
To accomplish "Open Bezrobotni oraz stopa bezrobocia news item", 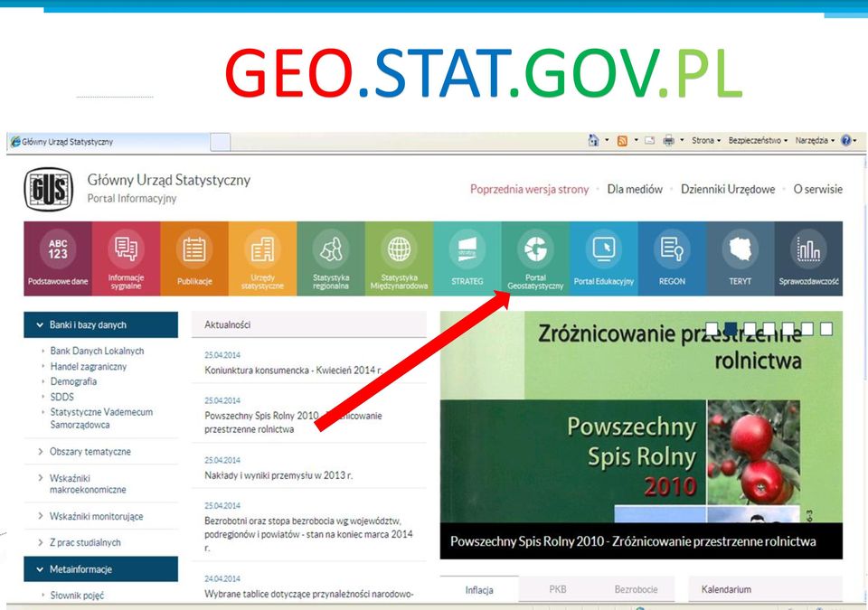I will point(309,534).
